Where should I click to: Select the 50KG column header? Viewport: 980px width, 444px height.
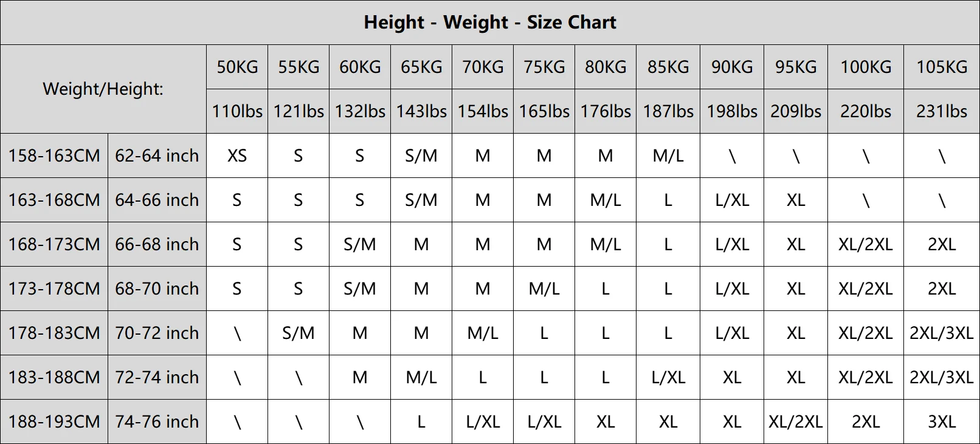point(237,67)
